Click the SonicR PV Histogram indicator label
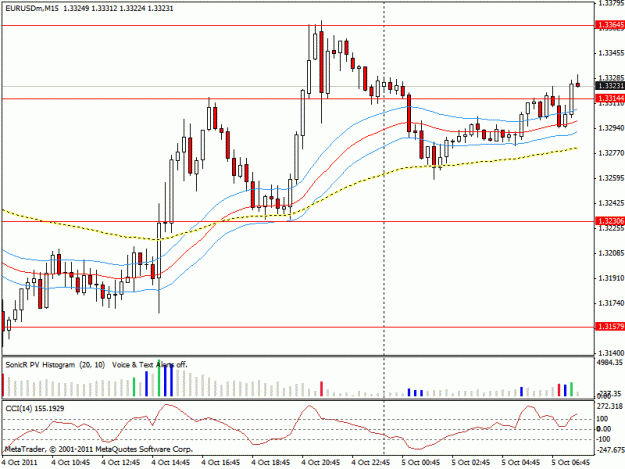 pyautogui.click(x=55, y=365)
